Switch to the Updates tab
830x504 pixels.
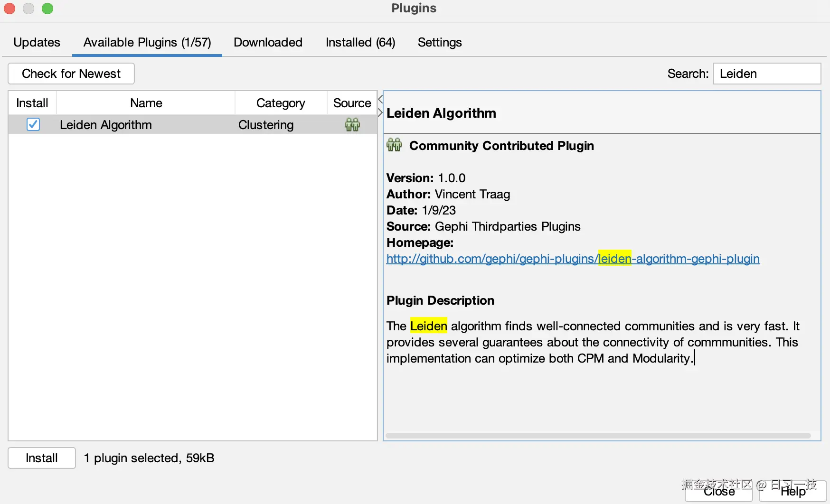37,42
